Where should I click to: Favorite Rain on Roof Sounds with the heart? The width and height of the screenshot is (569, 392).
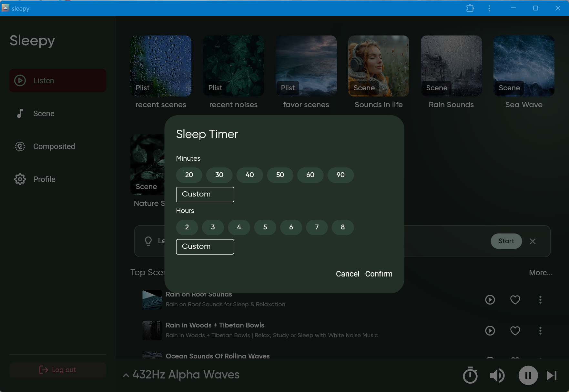point(515,300)
